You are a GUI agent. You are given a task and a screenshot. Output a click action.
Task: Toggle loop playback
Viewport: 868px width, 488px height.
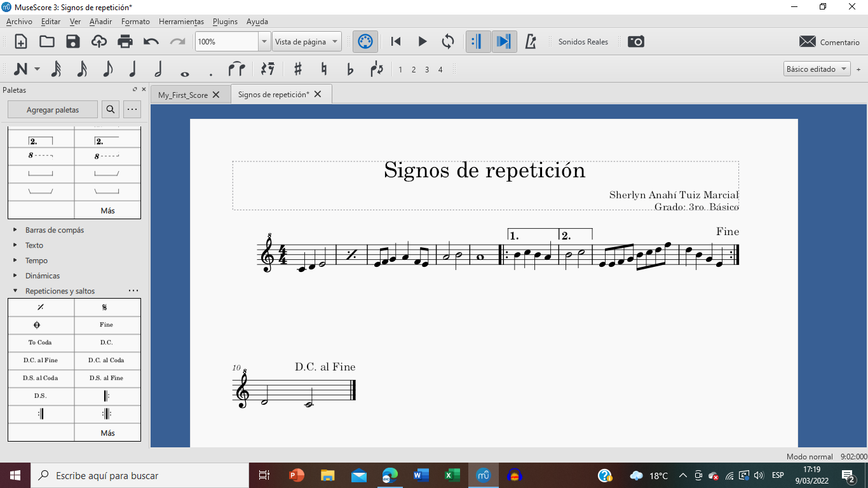click(x=448, y=42)
